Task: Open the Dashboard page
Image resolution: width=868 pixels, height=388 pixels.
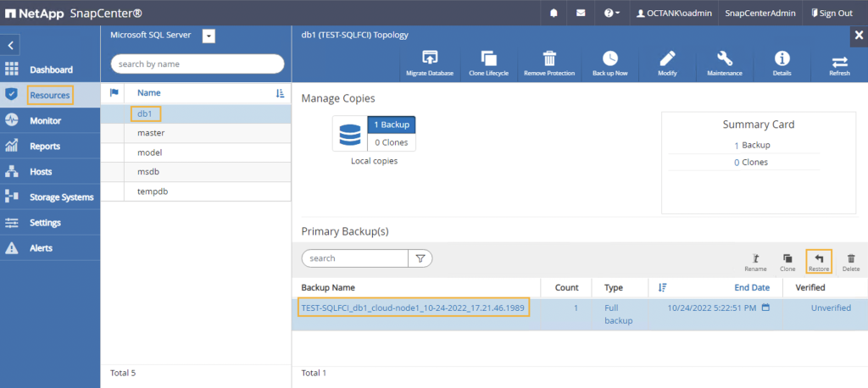Action: 52,69
